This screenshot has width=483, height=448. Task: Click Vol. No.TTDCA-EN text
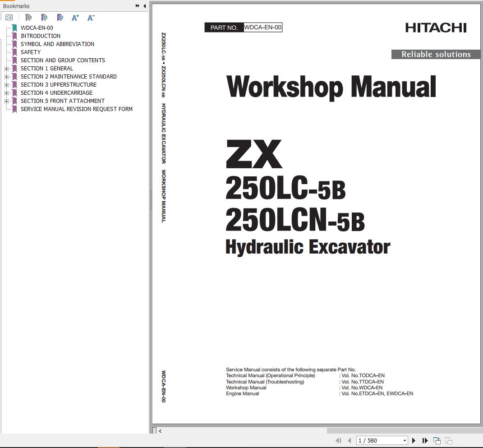click(363, 381)
